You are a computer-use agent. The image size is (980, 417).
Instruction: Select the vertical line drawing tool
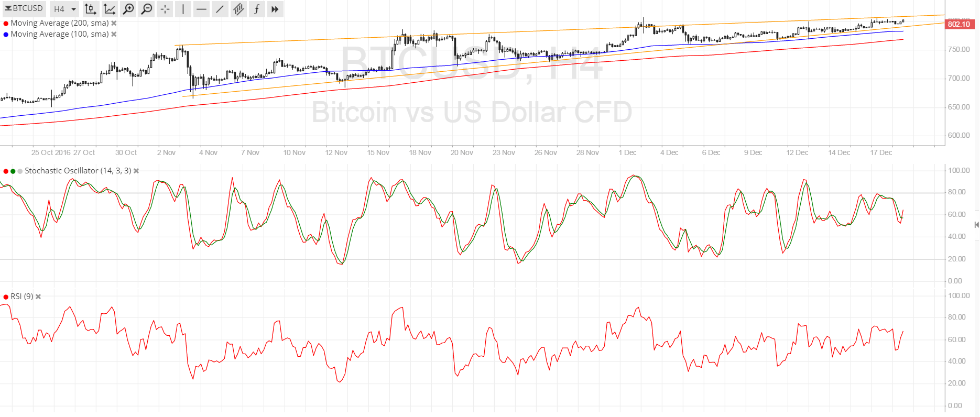click(183, 9)
